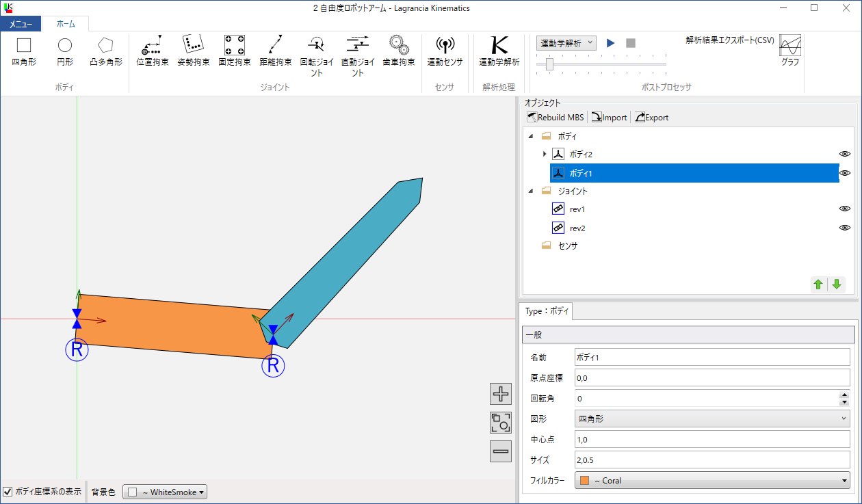Open the 運動学解析 analysis type dropdown
Viewport: 862px width, 504px height.
pos(566,43)
